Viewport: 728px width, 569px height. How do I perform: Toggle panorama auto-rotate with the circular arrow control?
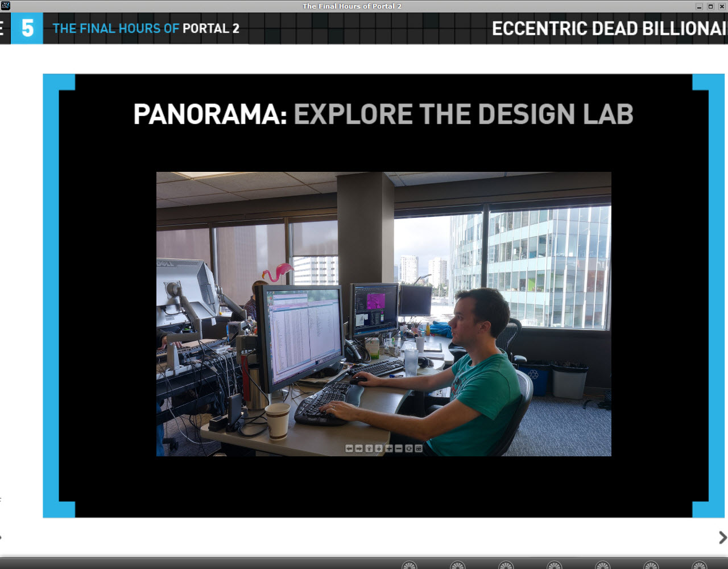tap(409, 448)
